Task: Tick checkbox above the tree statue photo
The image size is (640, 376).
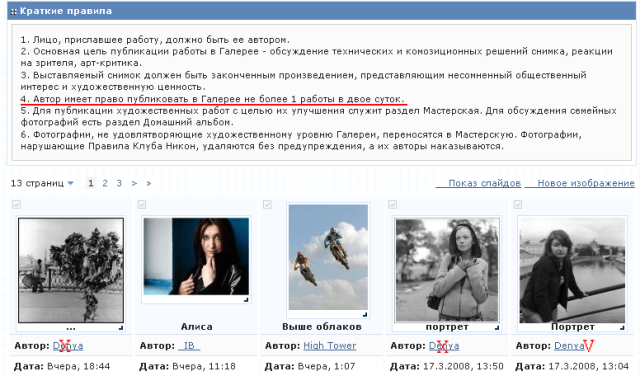Action: point(16,205)
